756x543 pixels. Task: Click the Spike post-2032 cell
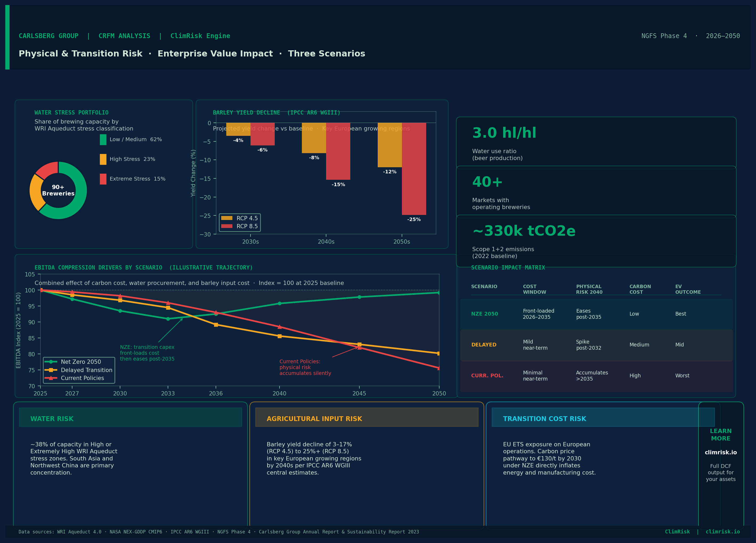click(x=588, y=345)
